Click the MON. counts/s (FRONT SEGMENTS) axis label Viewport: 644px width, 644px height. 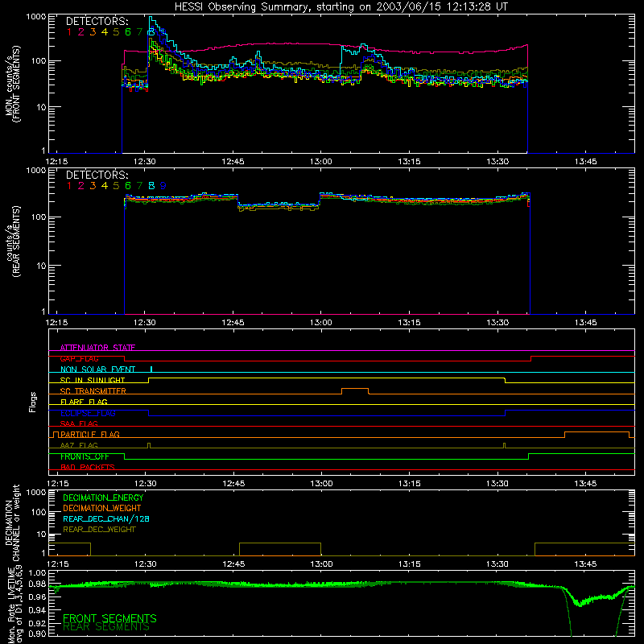click(12, 84)
